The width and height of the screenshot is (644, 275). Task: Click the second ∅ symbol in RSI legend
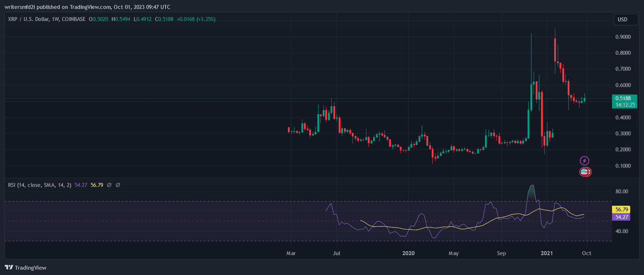(x=118, y=185)
